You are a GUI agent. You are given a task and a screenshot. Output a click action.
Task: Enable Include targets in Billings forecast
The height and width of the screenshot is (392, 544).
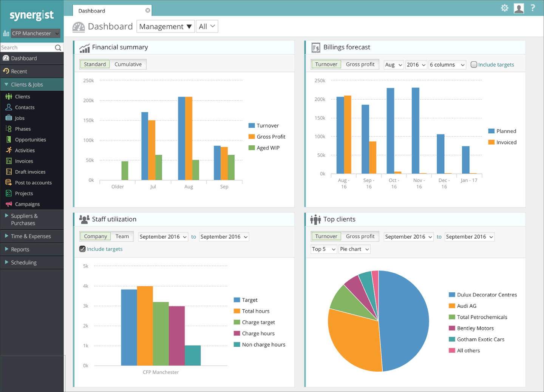474,65
